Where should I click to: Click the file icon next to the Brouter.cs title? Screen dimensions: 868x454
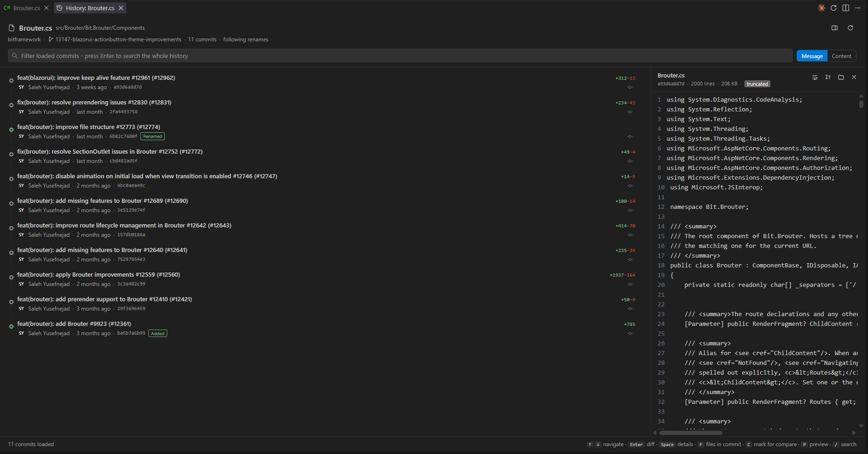(12, 28)
